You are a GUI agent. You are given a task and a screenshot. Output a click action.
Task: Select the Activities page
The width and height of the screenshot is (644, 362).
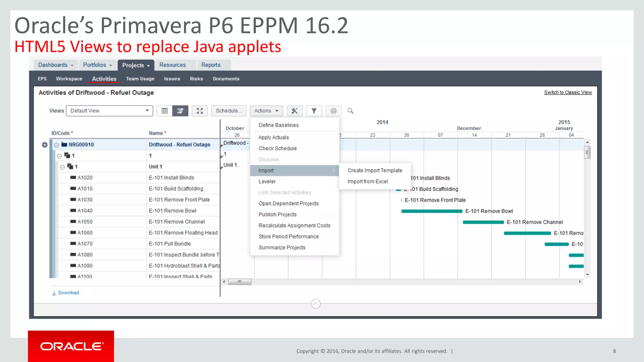pyautogui.click(x=104, y=79)
